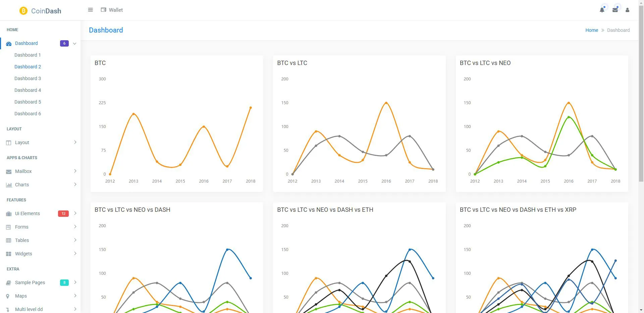The image size is (644, 313).
Task: Click the Mailbox envelope sidebar icon
Action: coord(9,172)
